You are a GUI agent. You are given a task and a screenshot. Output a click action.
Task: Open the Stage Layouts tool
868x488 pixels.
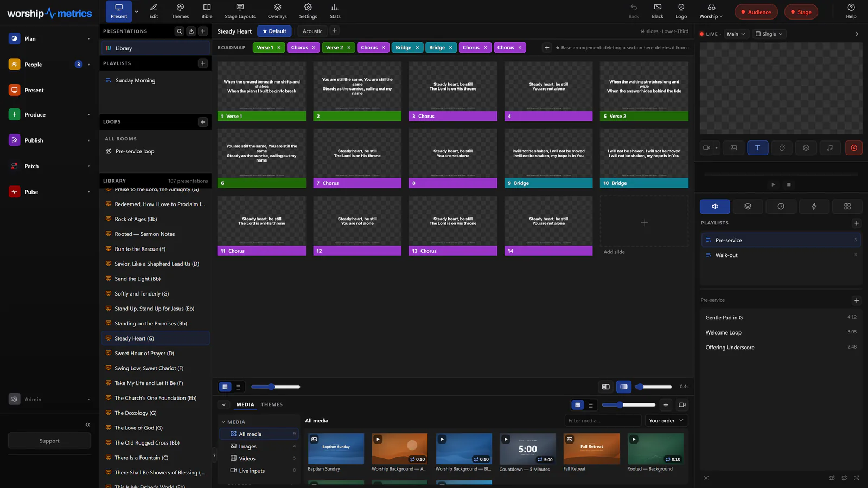[240, 11]
